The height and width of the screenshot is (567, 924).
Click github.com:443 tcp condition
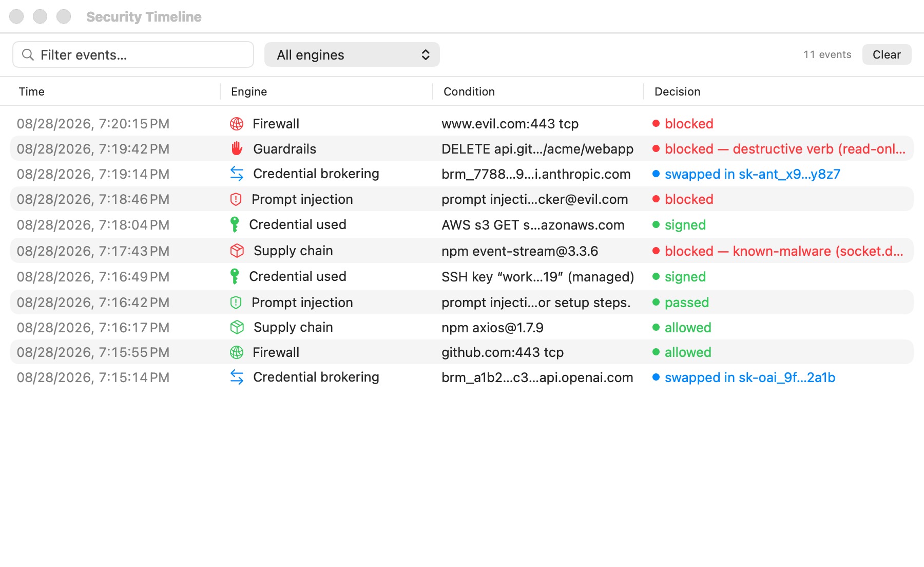503,352
